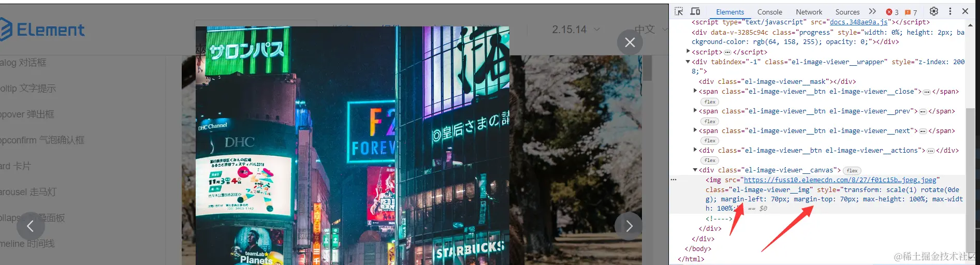Switch to the Elements tab
This screenshot has height=265, width=980.
(x=730, y=12)
